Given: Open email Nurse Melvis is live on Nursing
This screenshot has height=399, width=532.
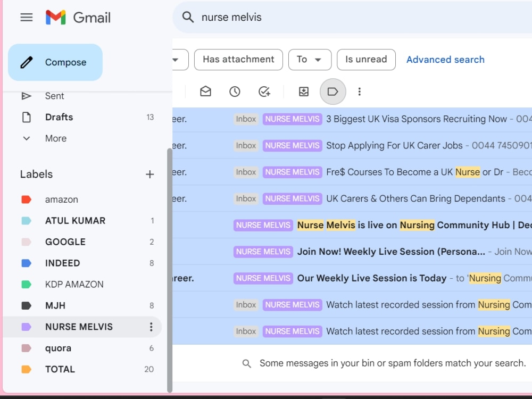Looking at the screenshot, I should click(352, 225).
